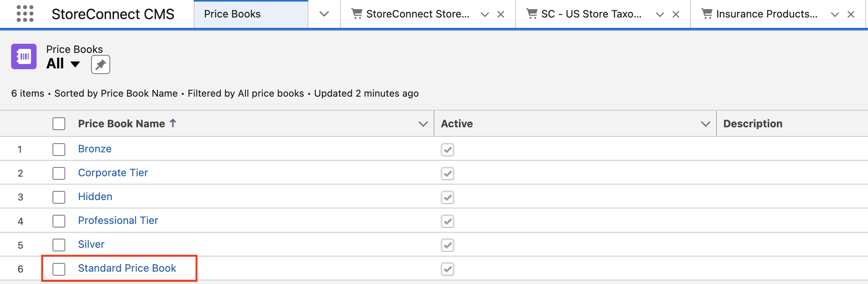The width and height of the screenshot is (868, 284).
Task: Click row number 1 in the list
Action: (19, 150)
